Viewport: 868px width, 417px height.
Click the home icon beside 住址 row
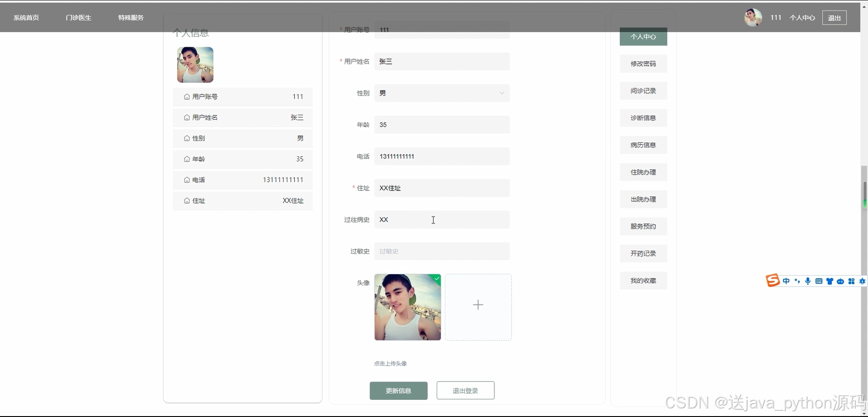187,201
